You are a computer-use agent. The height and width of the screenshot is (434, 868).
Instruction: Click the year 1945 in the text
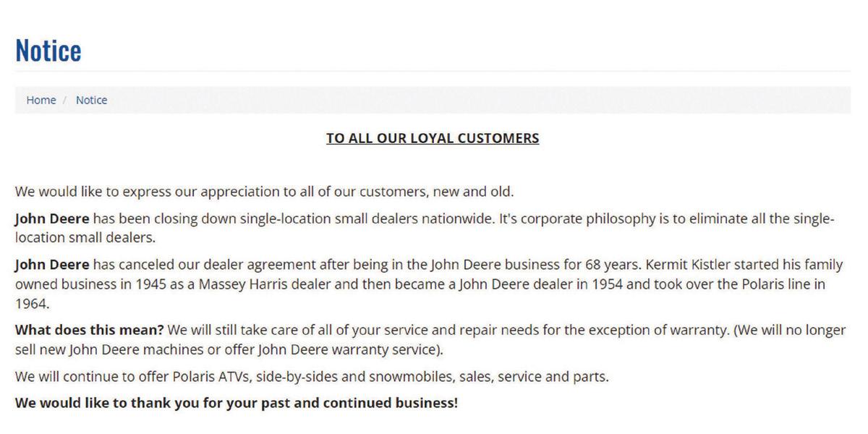tap(150, 284)
